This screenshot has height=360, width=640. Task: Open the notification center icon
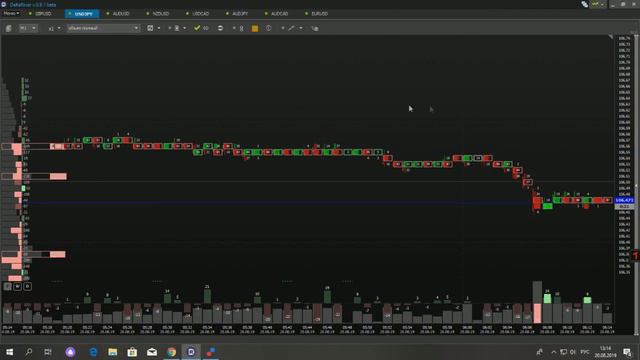(627, 352)
